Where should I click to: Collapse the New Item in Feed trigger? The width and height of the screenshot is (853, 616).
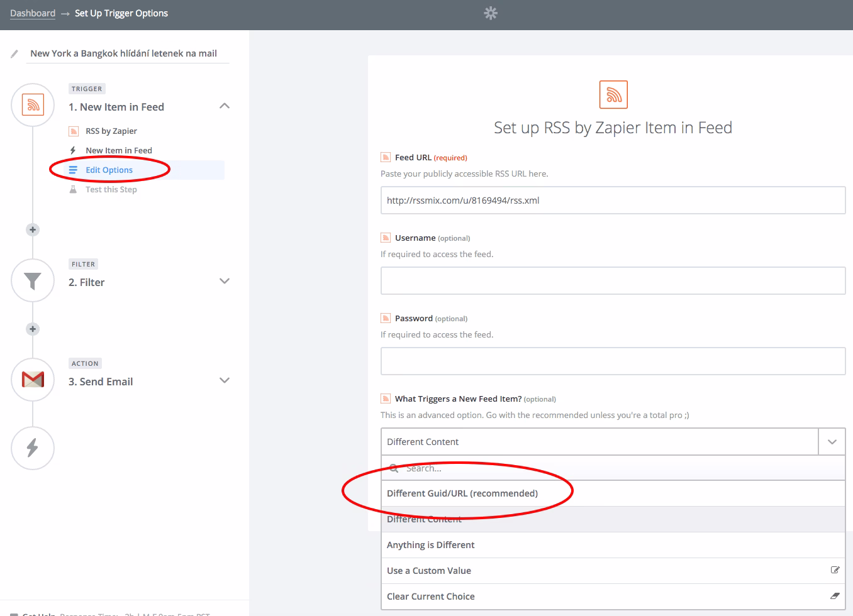(225, 106)
